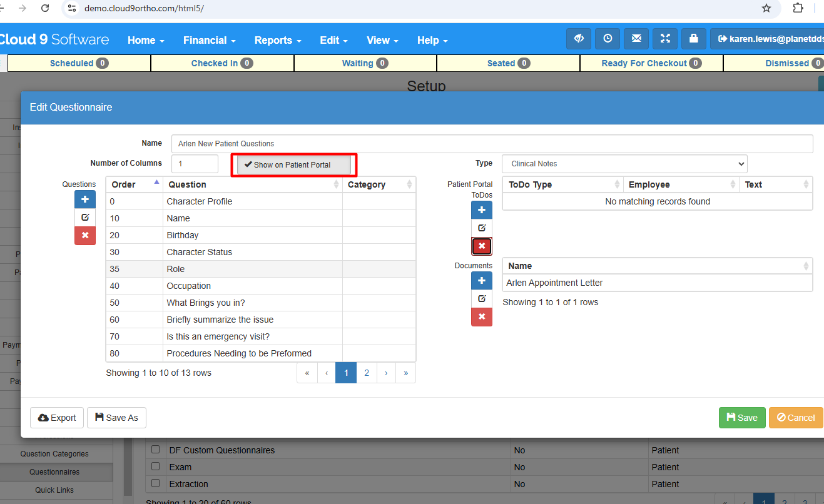824x504 pixels.
Task: Sort questions by the Order column
Action: (x=134, y=184)
